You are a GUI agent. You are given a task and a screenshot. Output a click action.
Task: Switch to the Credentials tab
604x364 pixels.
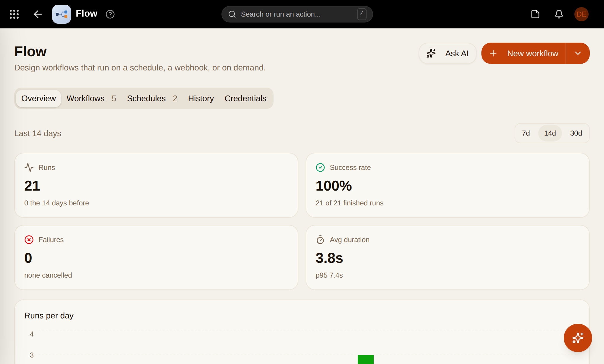point(245,99)
